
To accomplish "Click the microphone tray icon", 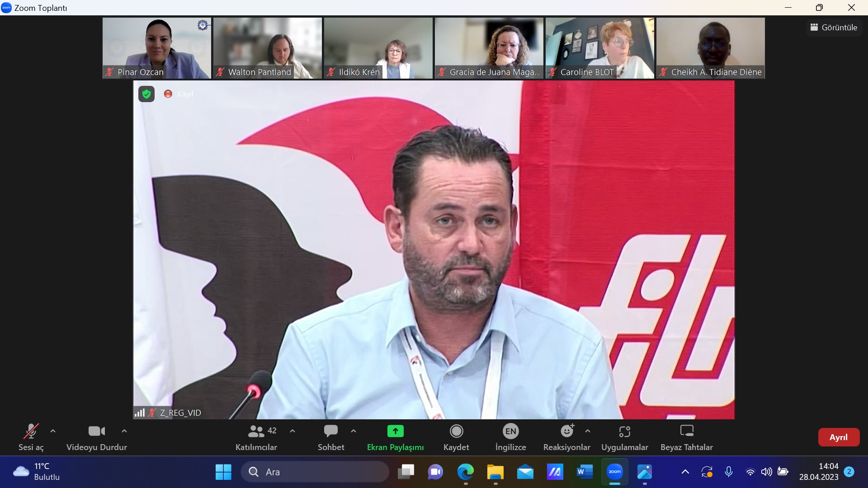I will (x=729, y=472).
